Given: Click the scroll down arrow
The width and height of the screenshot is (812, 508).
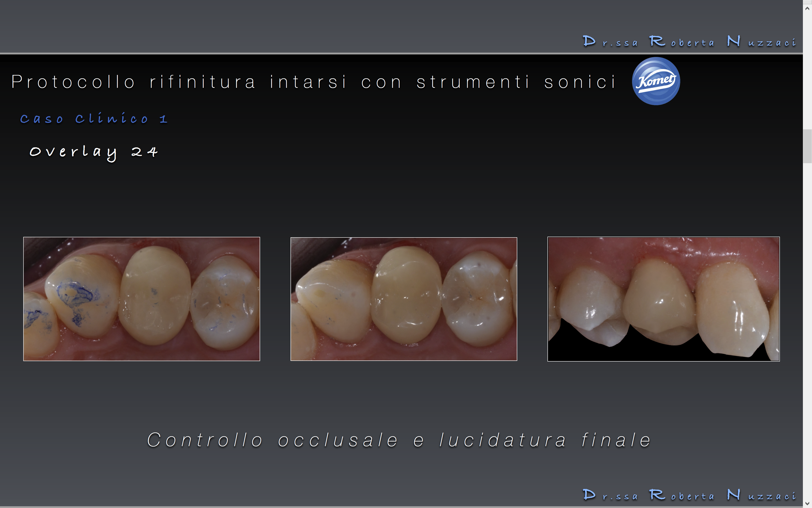Looking at the screenshot, I should click(x=807, y=503).
